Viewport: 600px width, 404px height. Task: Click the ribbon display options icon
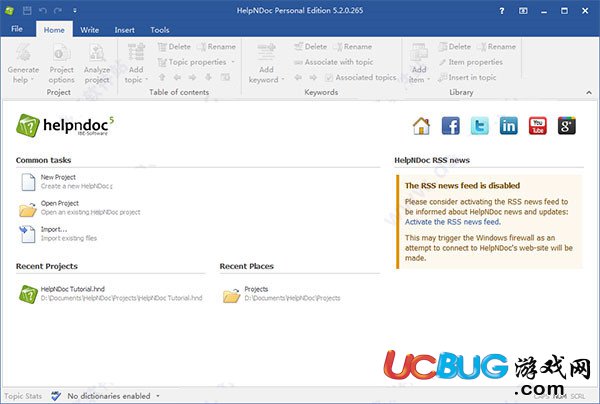click(x=523, y=11)
